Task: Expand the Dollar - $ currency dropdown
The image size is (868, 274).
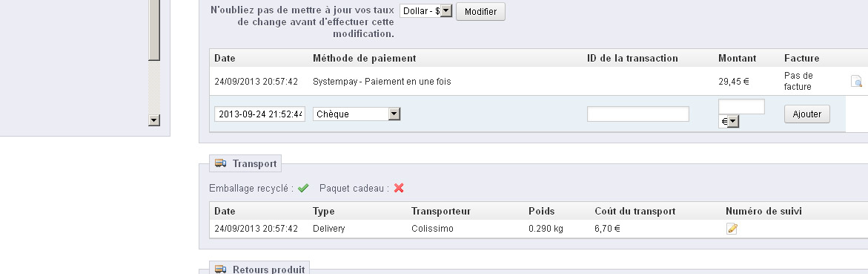Action: [426, 10]
